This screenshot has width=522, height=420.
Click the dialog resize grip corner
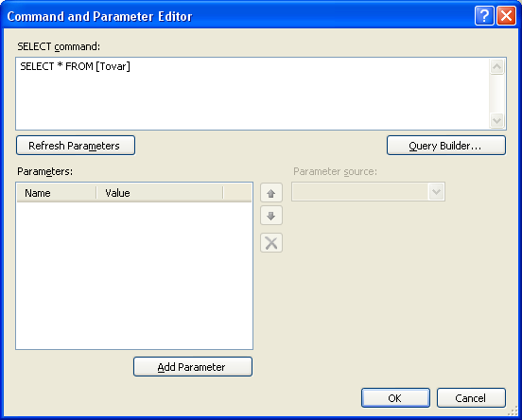pyautogui.click(x=513, y=412)
